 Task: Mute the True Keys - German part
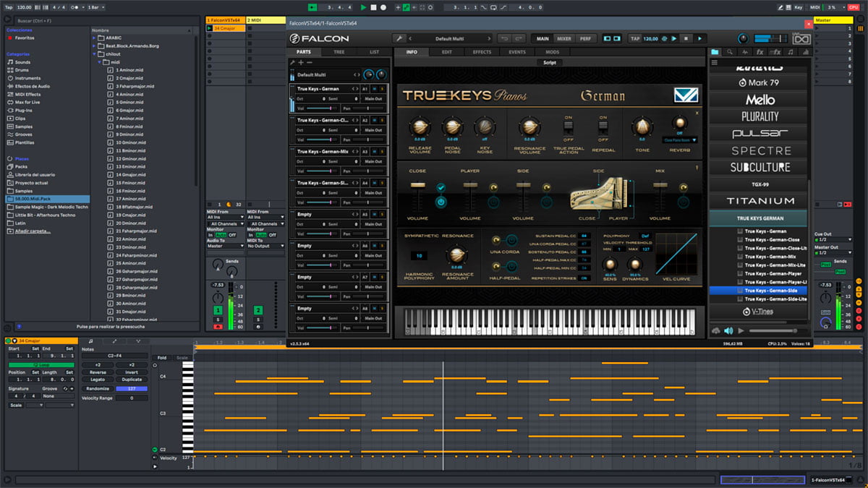pyautogui.click(x=374, y=89)
